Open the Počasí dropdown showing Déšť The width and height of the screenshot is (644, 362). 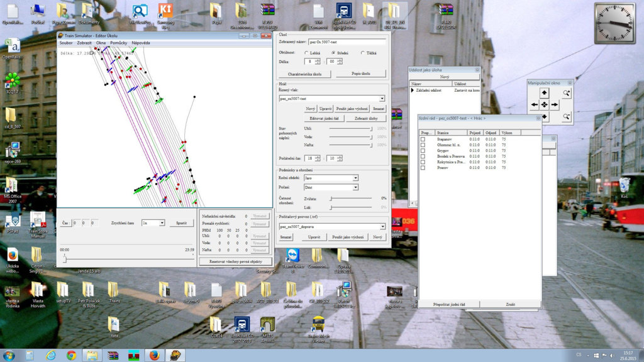(355, 187)
